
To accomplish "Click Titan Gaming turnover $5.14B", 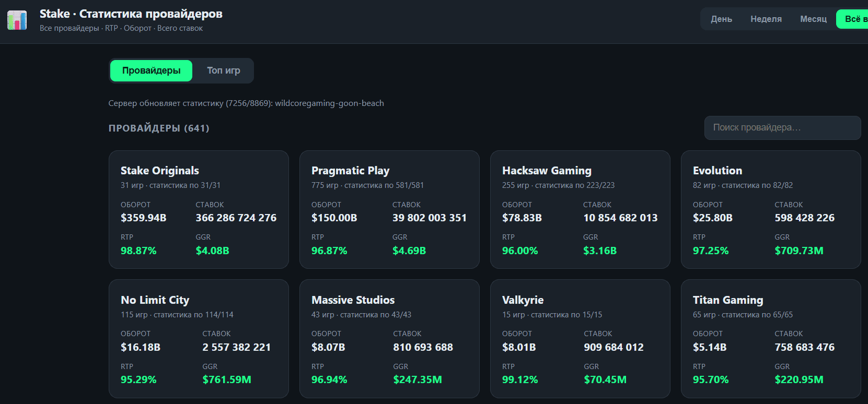I will (710, 347).
